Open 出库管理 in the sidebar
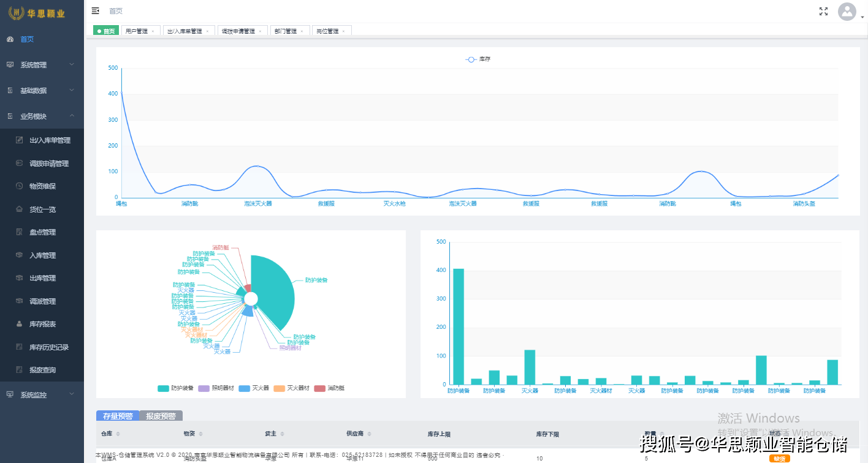This screenshot has width=868, height=463. (x=42, y=278)
